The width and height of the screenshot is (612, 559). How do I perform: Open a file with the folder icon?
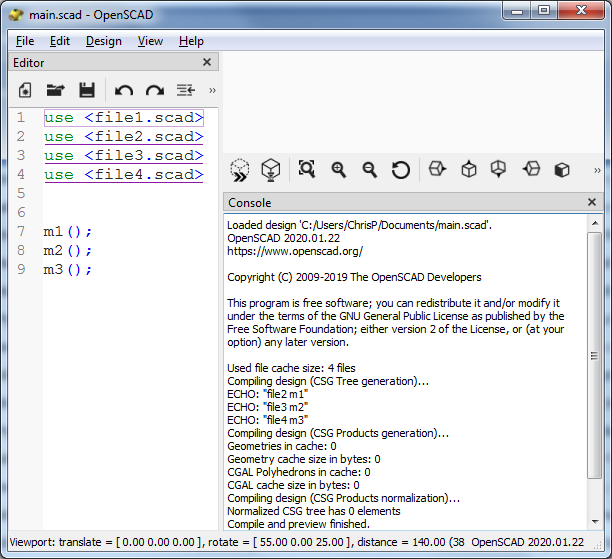tap(55, 90)
